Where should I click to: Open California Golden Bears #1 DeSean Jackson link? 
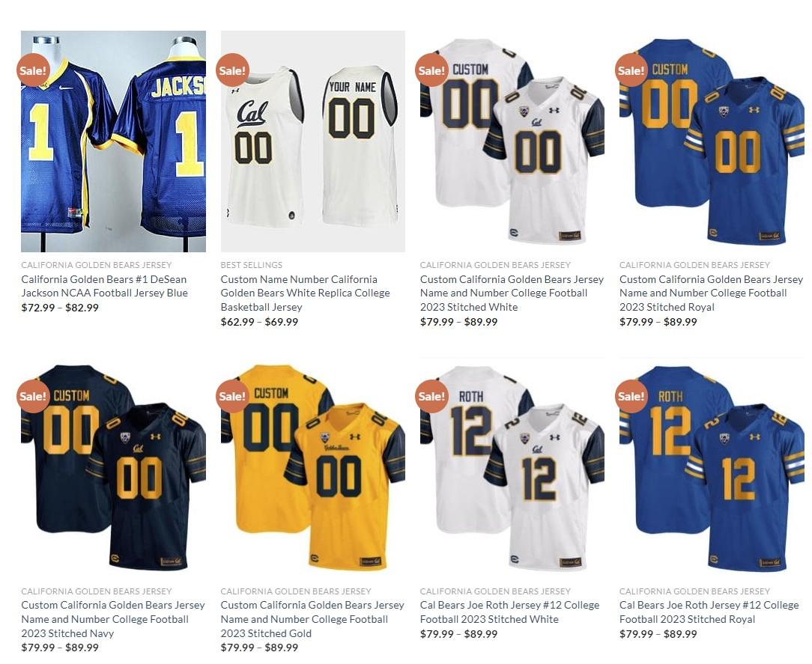pos(104,286)
